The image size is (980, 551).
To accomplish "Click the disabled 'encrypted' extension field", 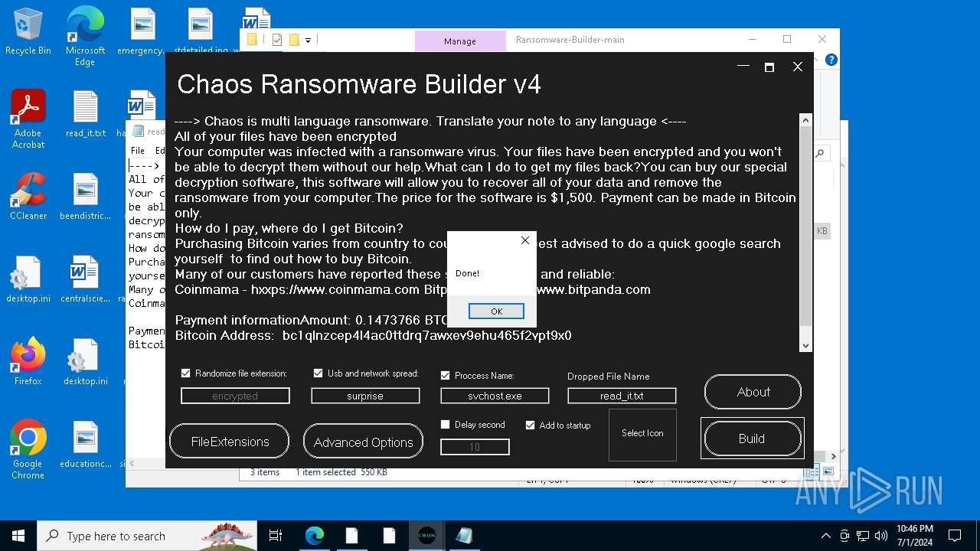I will pos(235,396).
